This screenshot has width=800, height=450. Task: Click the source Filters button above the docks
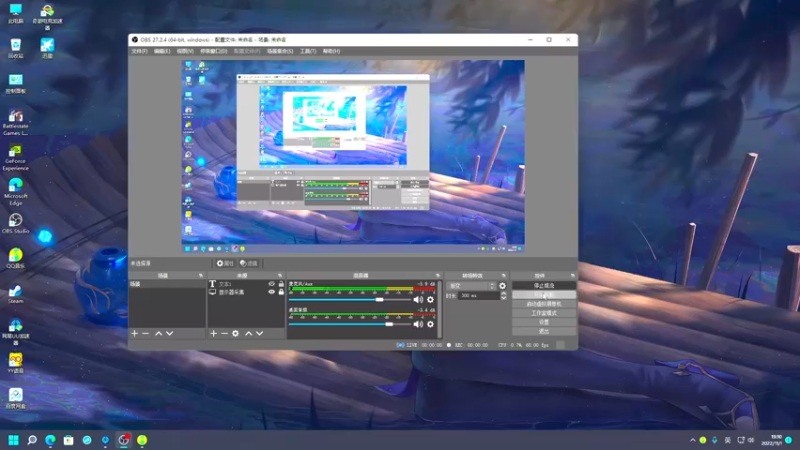[x=249, y=263]
